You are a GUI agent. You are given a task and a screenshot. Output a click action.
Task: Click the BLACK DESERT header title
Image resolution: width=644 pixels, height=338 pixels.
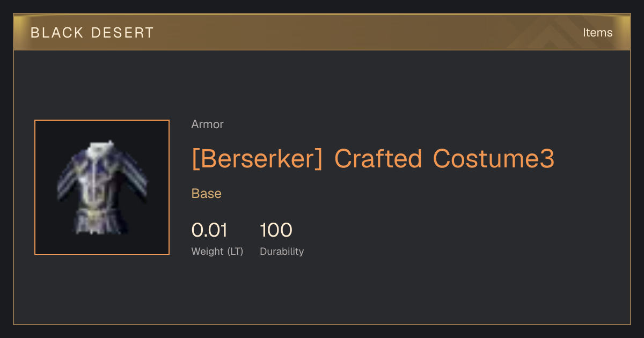[x=92, y=33]
